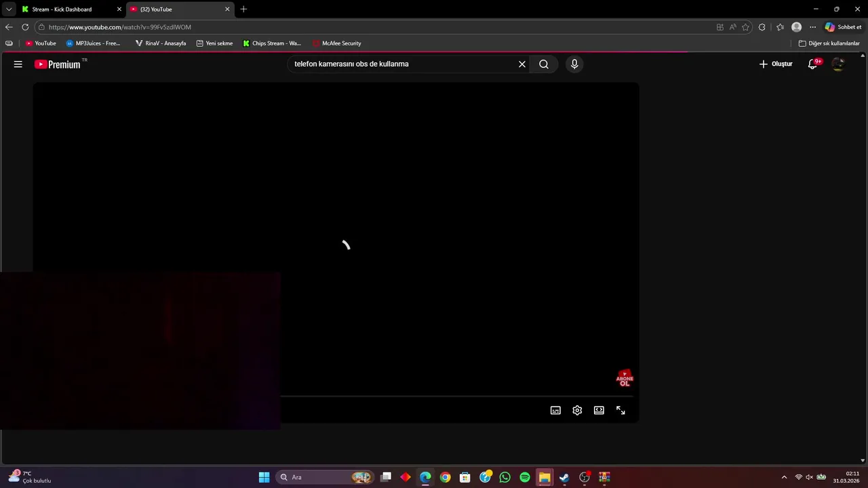Viewport: 868px width, 488px height.
Task: Start voice search with microphone
Action: point(574,64)
